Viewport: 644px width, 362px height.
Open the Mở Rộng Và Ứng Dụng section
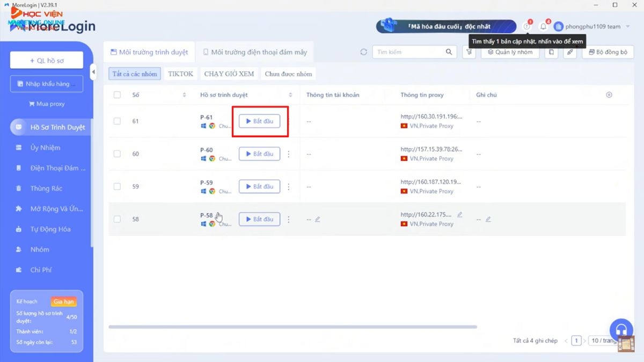[46, 209]
